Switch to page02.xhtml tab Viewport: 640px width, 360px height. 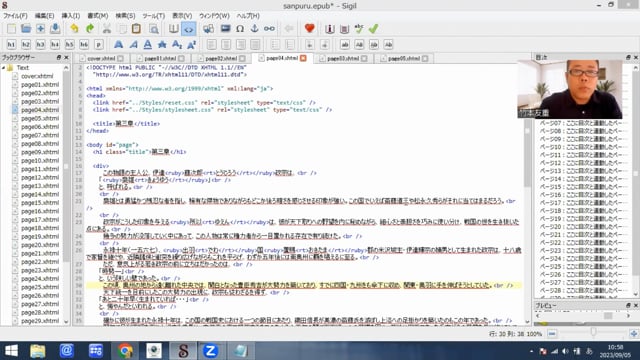coord(221,59)
